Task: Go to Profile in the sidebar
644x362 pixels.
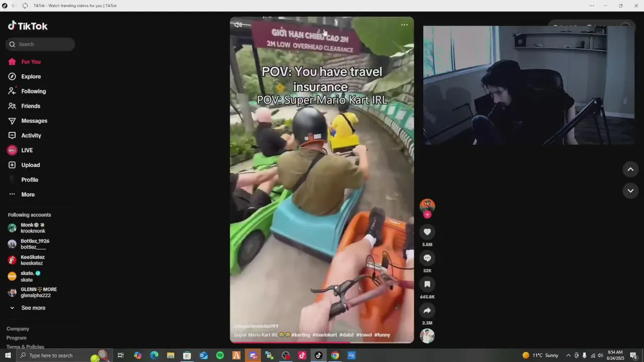Action: [x=23, y=179]
